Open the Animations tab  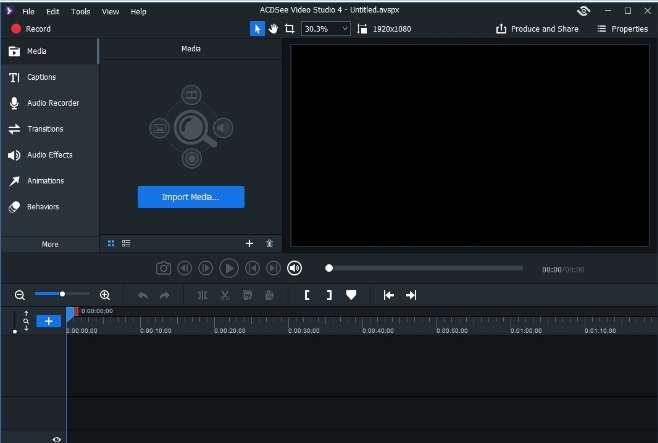coord(50,181)
